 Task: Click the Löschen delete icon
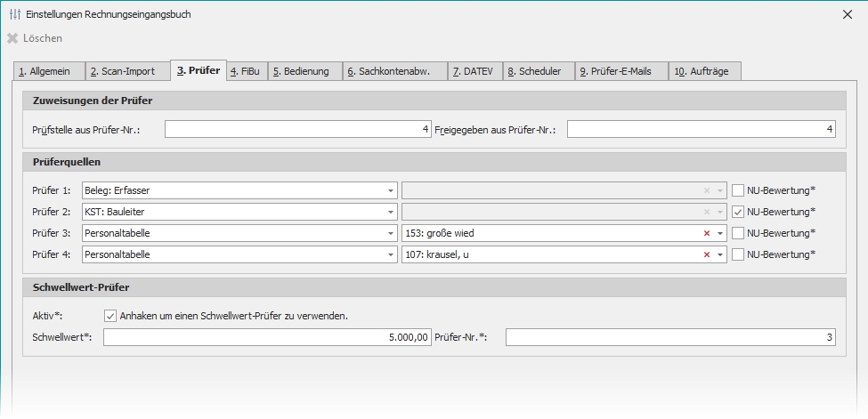[12, 38]
